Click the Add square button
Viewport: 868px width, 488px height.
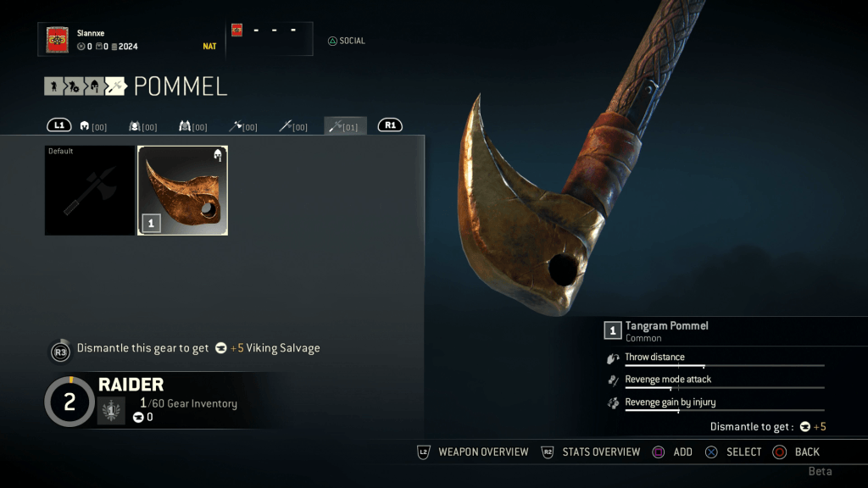[658, 452]
